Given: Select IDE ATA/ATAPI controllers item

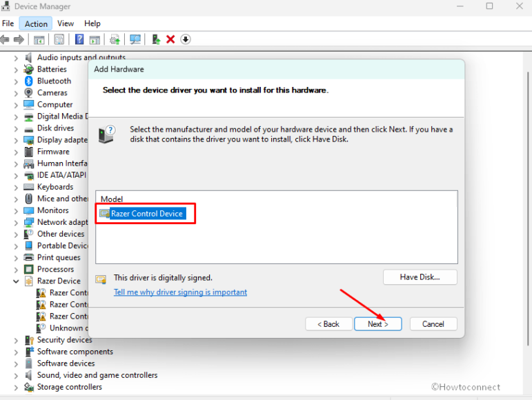Looking at the screenshot, I should pyautogui.click(x=61, y=175).
